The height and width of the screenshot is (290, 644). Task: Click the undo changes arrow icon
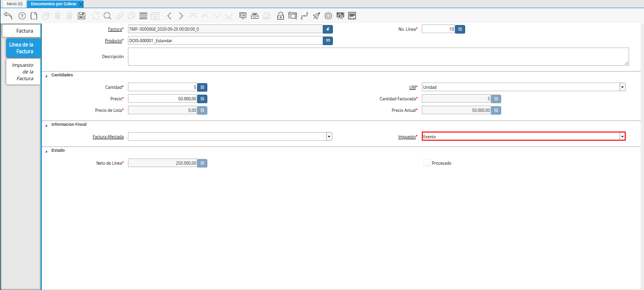click(8, 16)
